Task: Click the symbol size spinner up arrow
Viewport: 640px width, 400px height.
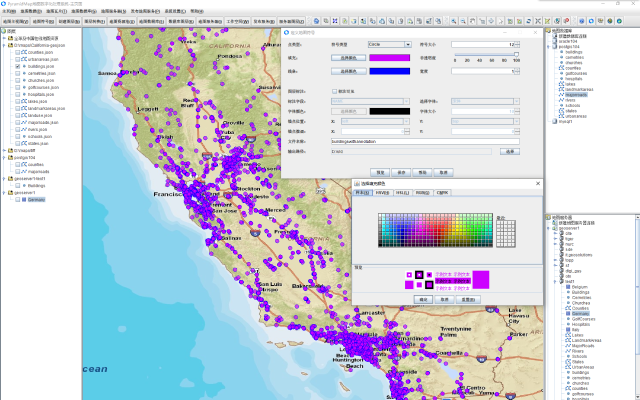Action: pyautogui.click(x=517, y=43)
